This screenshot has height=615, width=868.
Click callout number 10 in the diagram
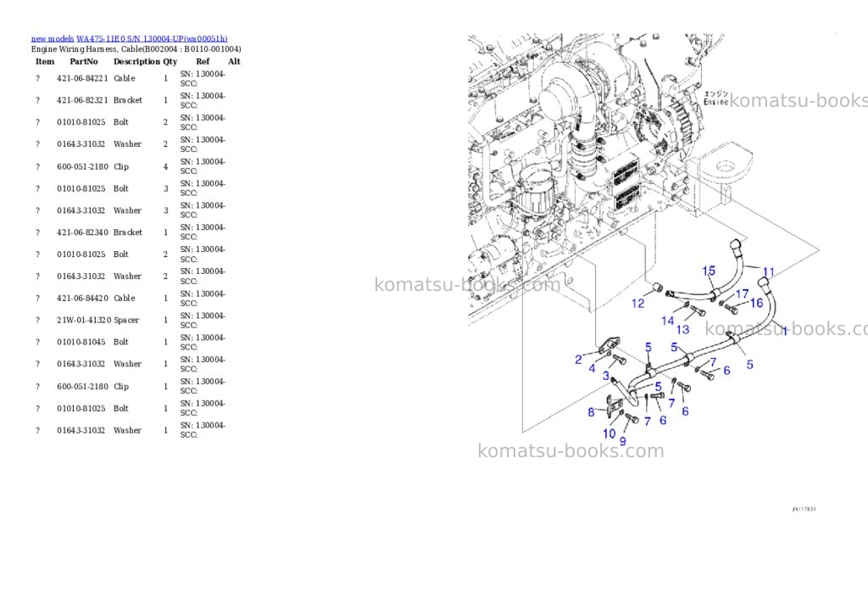tap(609, 433)
